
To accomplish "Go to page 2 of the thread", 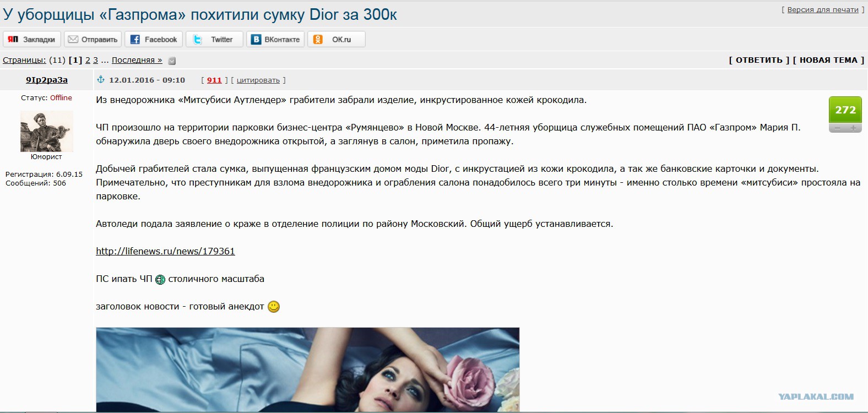I will (88, 60).
